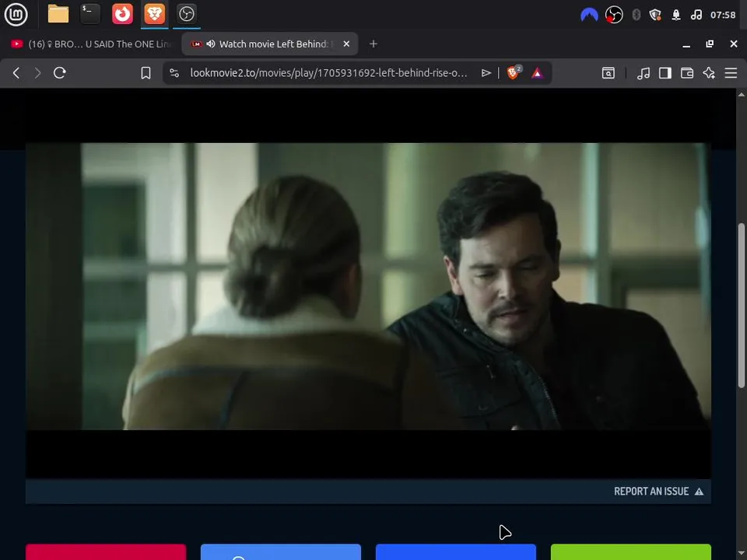Open the red circular arrow app launcher
The width and height of the screenshot is (747, 560).
tap(122, 14)
